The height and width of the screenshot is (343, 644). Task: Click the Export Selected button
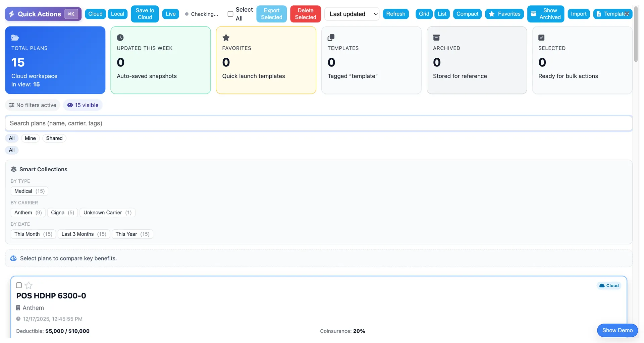coord(271,14)
